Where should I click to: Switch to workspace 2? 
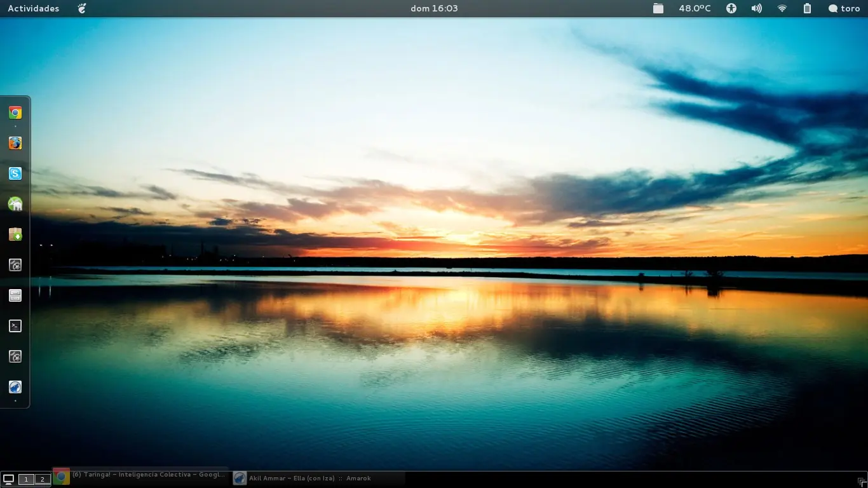point(43,479)
